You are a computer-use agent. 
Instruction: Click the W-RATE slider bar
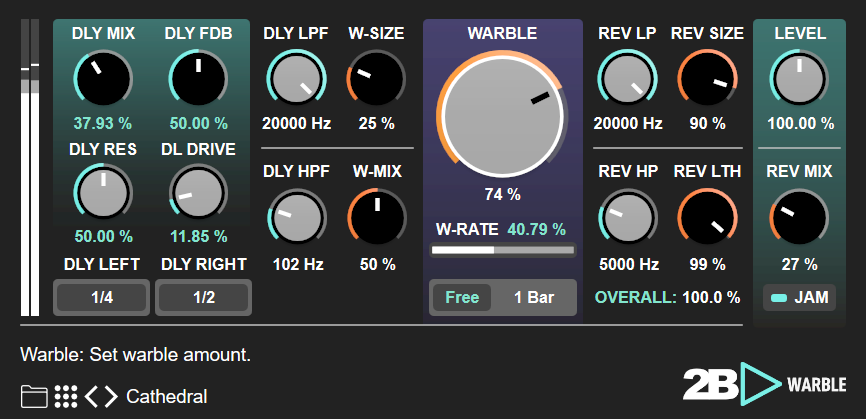[503, 250]
